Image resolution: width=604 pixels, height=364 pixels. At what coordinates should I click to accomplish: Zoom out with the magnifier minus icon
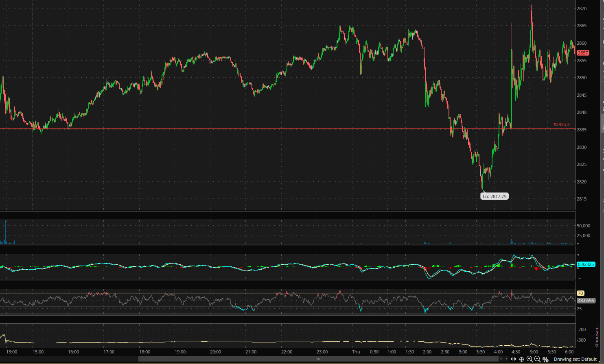pyautogui.click(x=538, y=359)
